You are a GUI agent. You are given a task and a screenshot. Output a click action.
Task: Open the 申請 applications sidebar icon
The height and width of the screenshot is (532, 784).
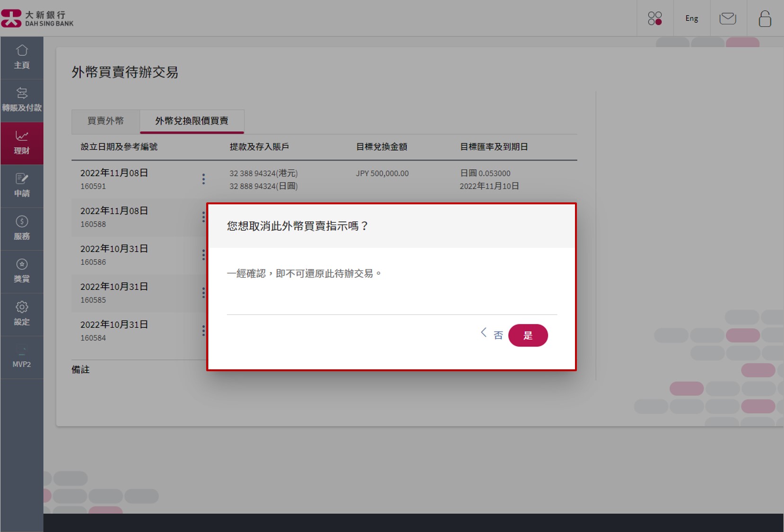tap(22, 185)
